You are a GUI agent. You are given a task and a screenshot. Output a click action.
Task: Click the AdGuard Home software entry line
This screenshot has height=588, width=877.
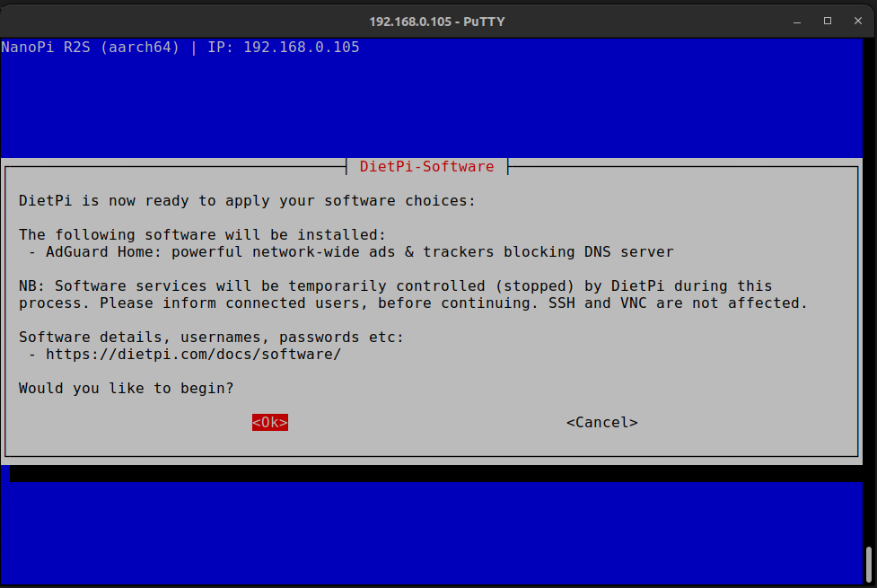tap(350, 252)
